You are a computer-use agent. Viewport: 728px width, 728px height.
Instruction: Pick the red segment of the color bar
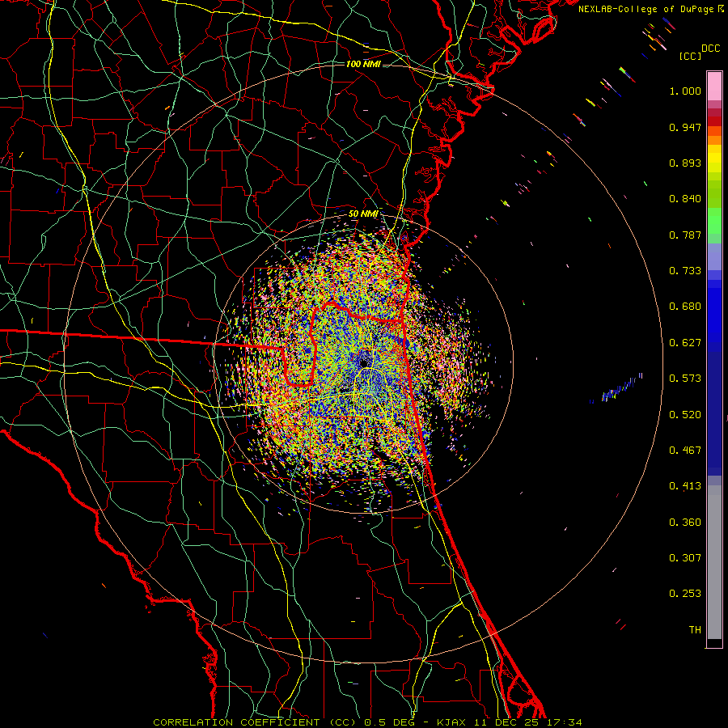(x=714, y=121)
